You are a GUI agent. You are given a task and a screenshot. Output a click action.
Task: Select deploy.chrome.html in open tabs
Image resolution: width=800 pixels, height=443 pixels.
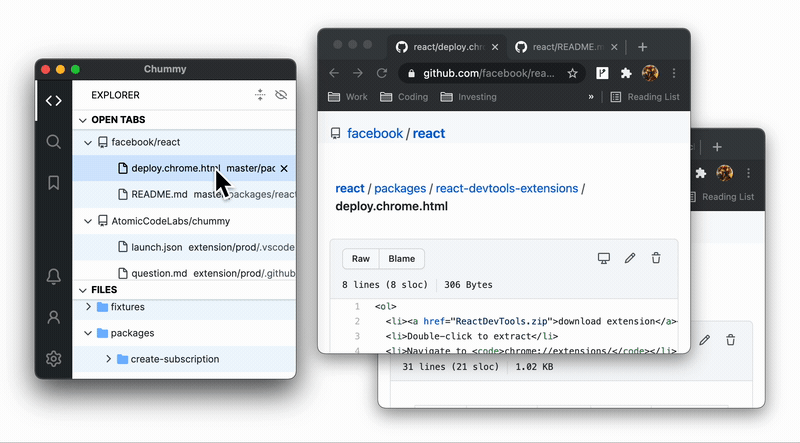[x=184, y=168]
